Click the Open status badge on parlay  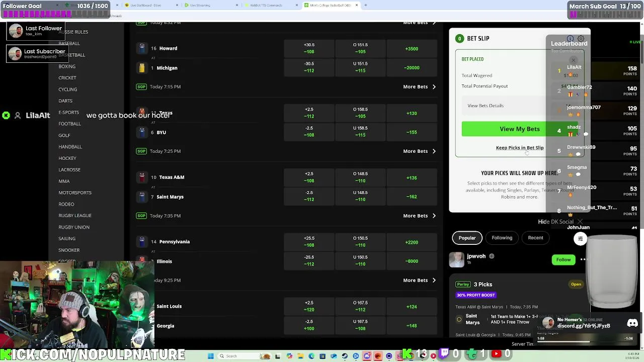tap(576, 285)
